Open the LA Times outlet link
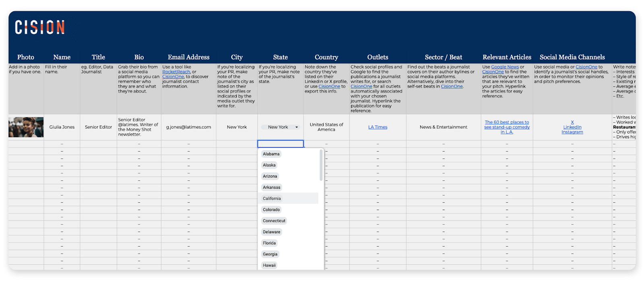644x282 pixels. coord(378,127)
